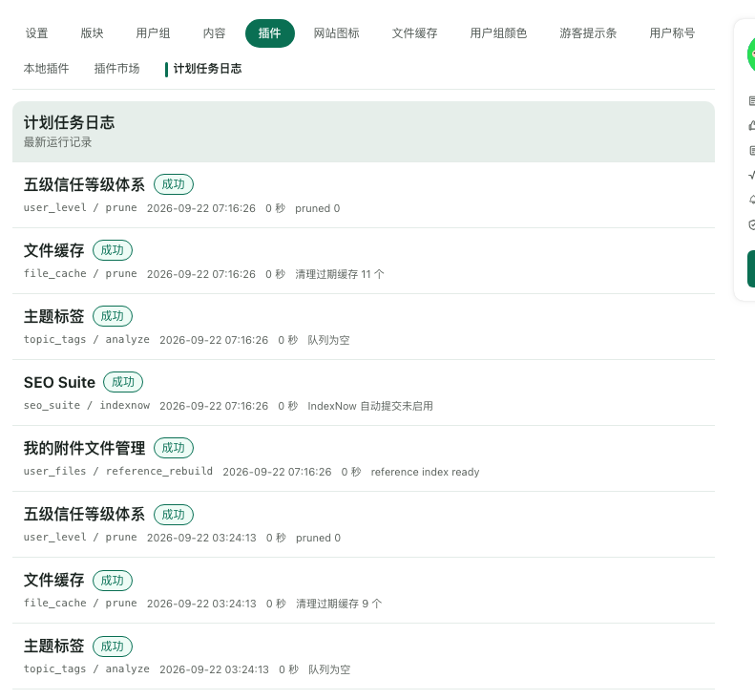This screenshot has height=700, width=755.
Task: Switch to the 文件缓存 tab
Action: [414, 33]
